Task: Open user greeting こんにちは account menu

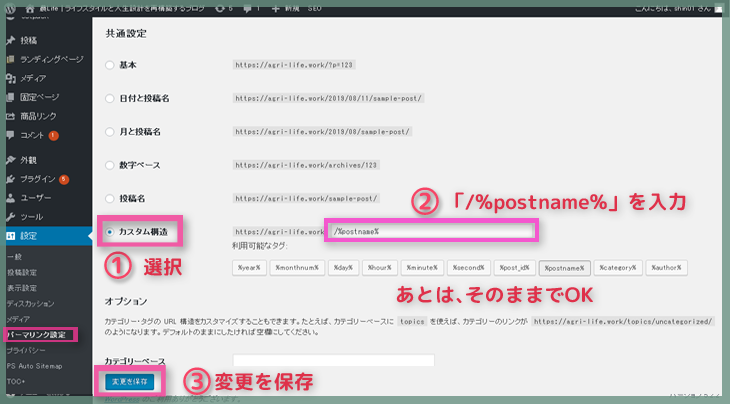Action: click(673, 8)
